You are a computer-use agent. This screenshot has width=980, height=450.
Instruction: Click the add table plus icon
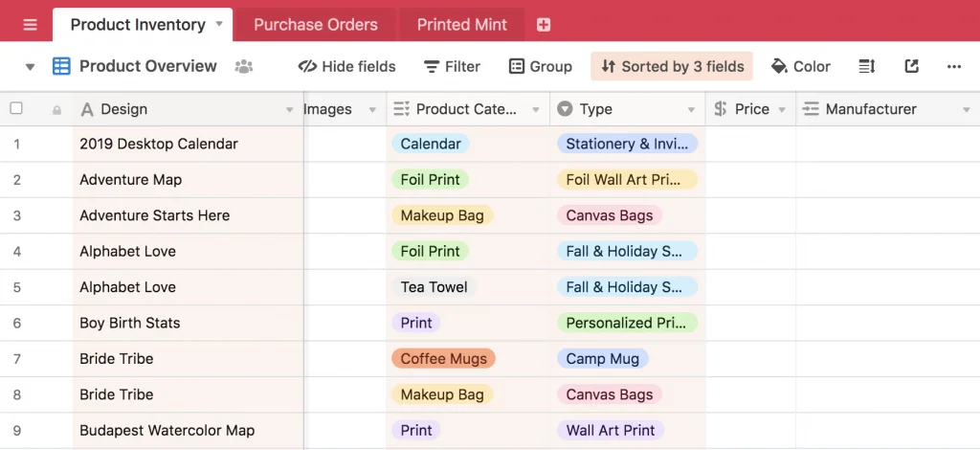coord(544,25)
